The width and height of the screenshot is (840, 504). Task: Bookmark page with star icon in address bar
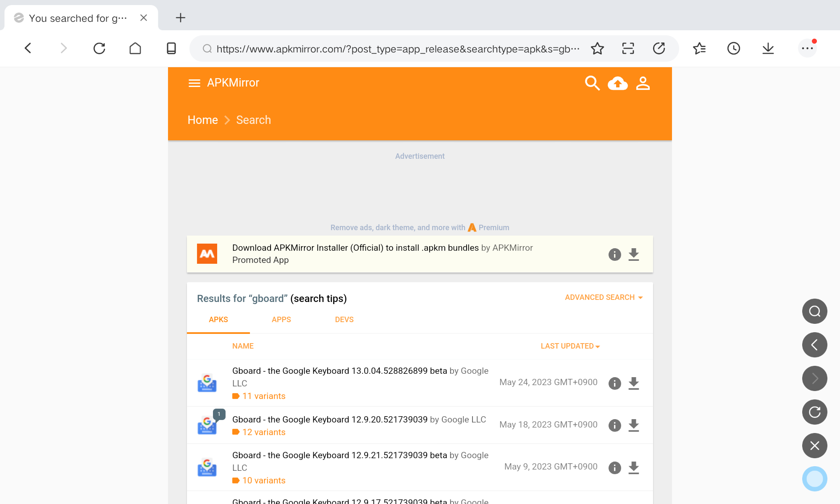click(597, 49)
